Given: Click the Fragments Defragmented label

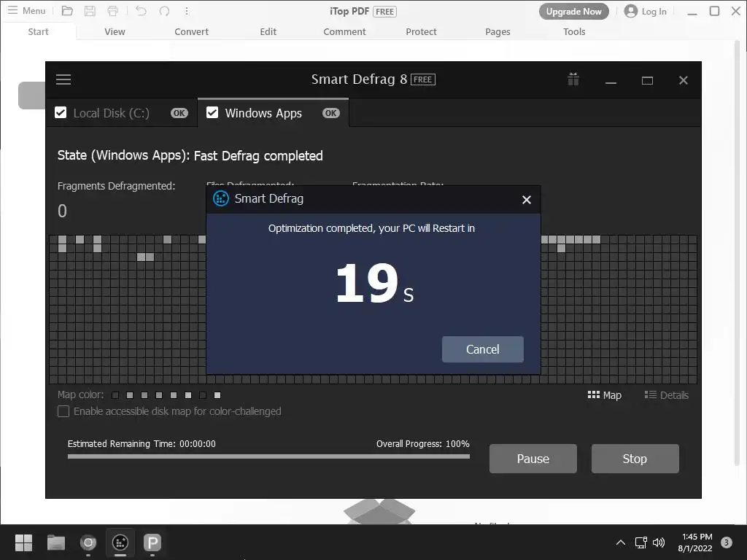Looking at the screenshot, I should pyautogui.click(x=116, y=186).
